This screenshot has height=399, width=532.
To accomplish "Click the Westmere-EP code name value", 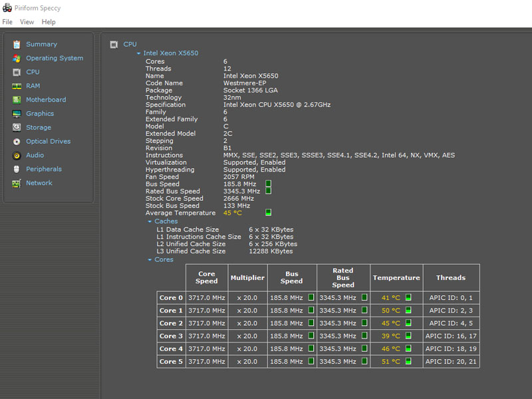I will [245, 82].
